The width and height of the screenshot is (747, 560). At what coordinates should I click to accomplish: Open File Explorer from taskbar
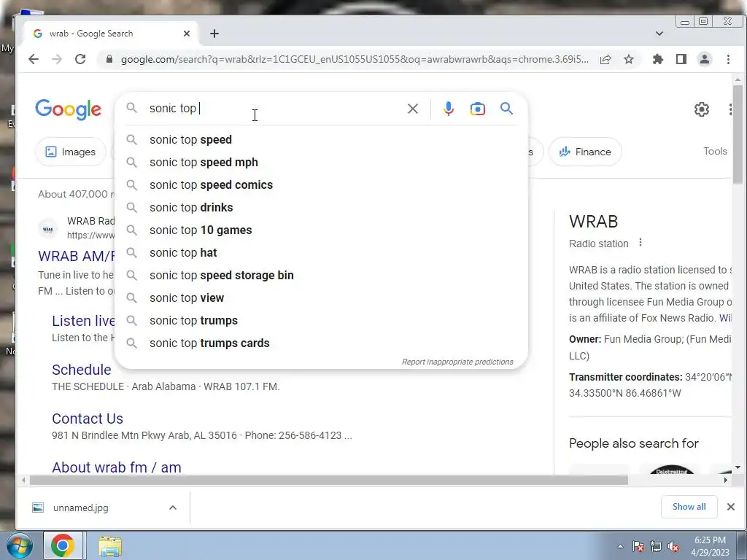110,545
